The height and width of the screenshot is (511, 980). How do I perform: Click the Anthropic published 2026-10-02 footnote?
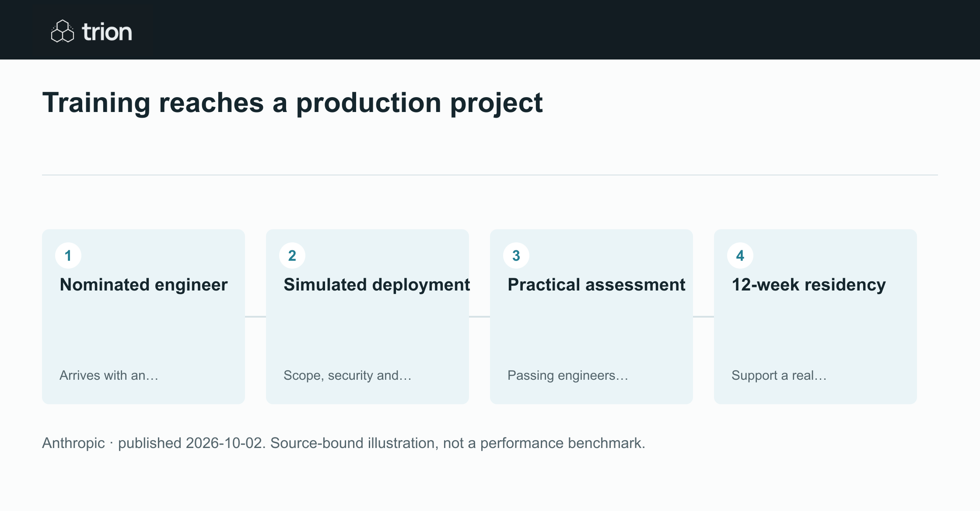343,443
